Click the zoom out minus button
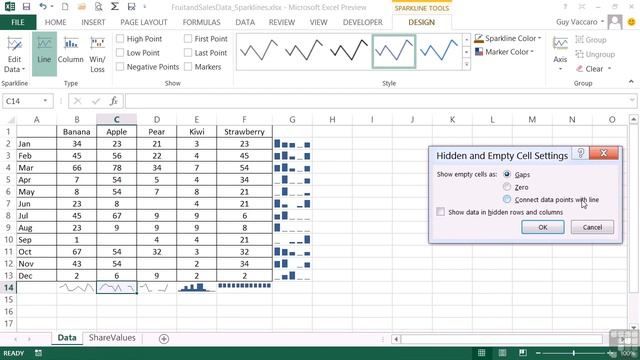 [538, 353]
